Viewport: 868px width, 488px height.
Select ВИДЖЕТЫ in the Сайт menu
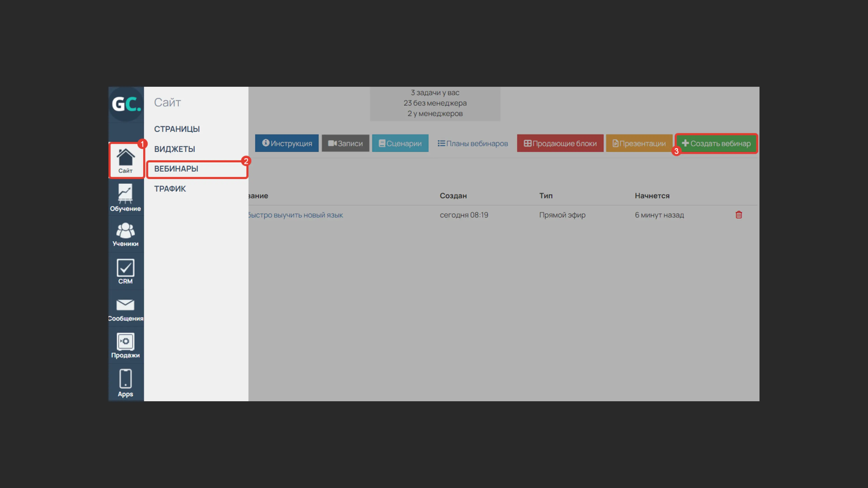click(175, 149)
